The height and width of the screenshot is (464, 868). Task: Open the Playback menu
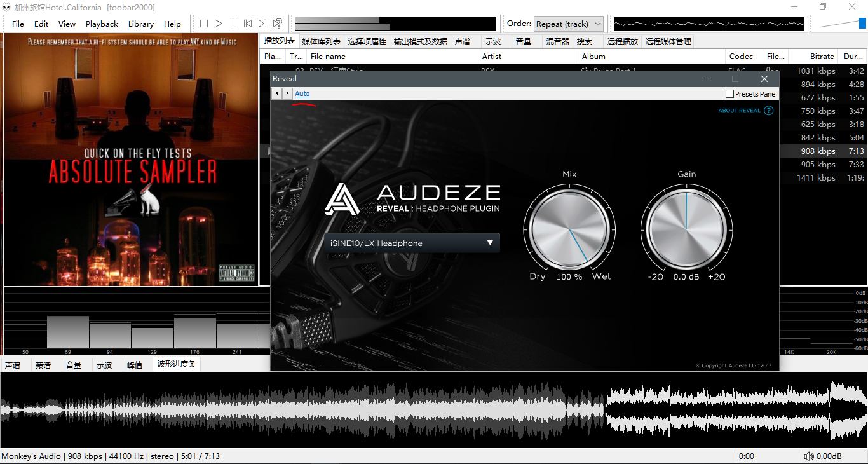point(102,24)
